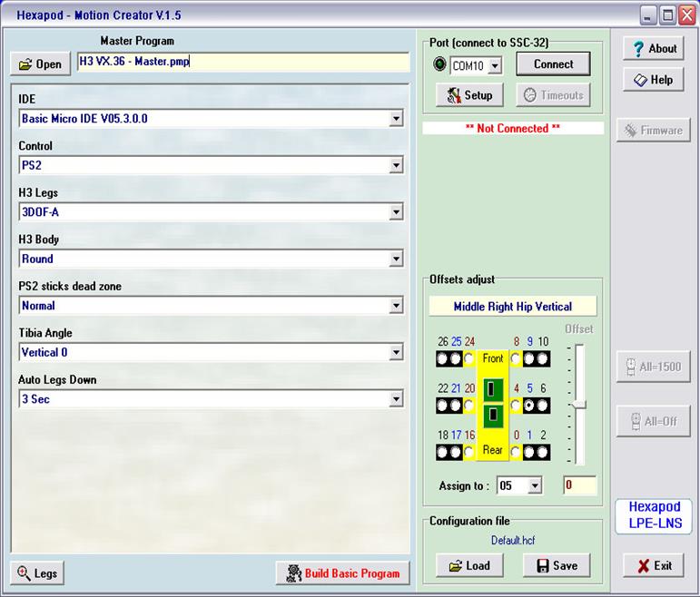Image resolution: width=700 pixels, height=597 pixels.
Task: Expand the IDE dropdown
Action: (x=396, y=119)
